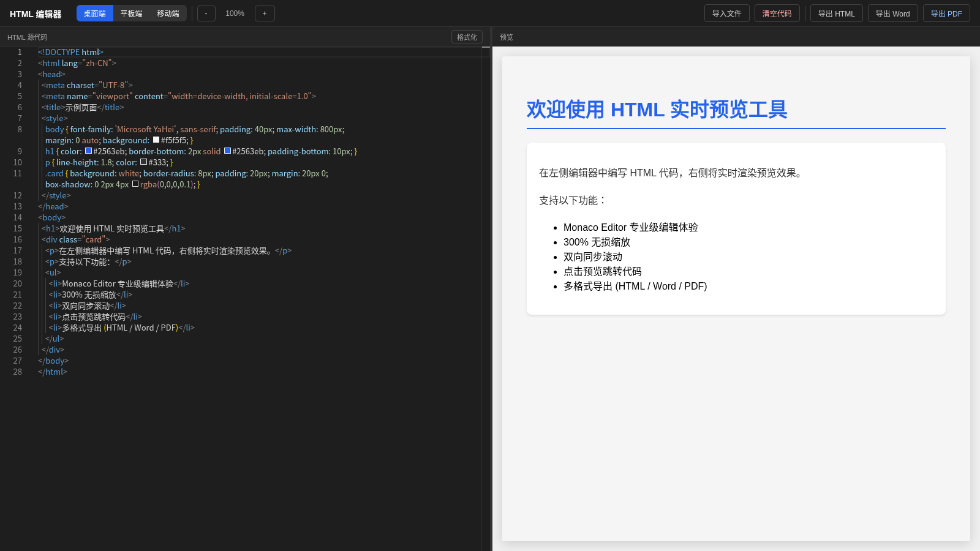The height and width of the screenshot is (551, 980).
Task: Click the plus zoom-in button
Action: pos(265,13)
